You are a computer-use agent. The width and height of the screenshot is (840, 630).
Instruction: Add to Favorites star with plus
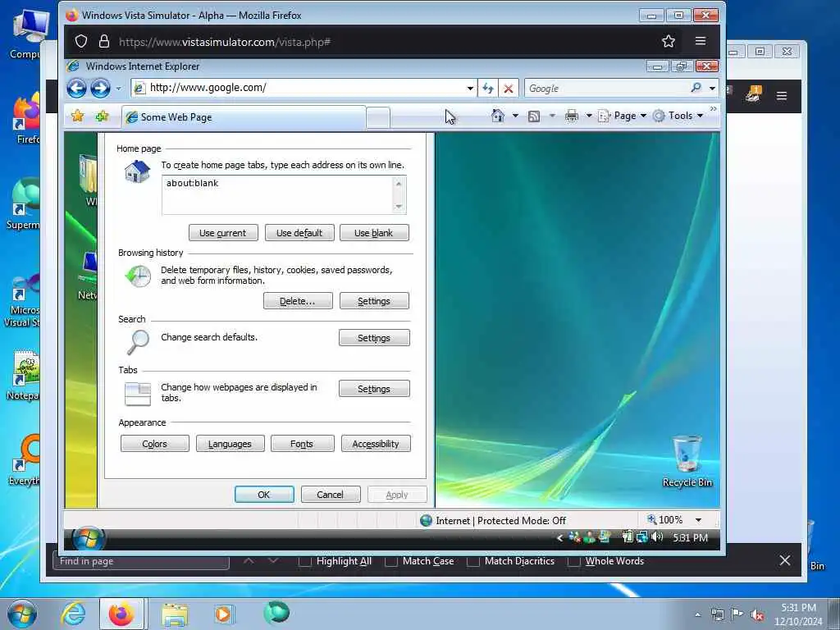(x=102, y=116)
